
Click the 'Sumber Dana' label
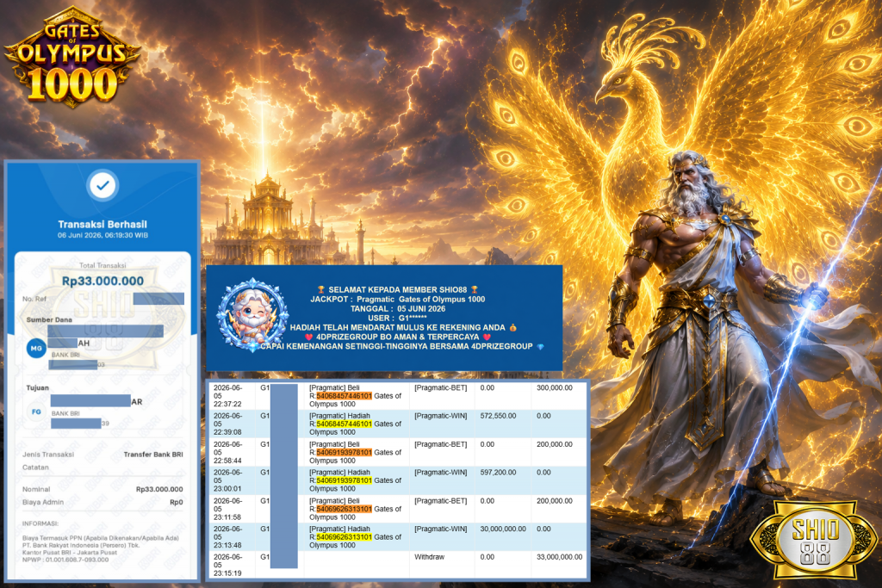pos(49,320)
